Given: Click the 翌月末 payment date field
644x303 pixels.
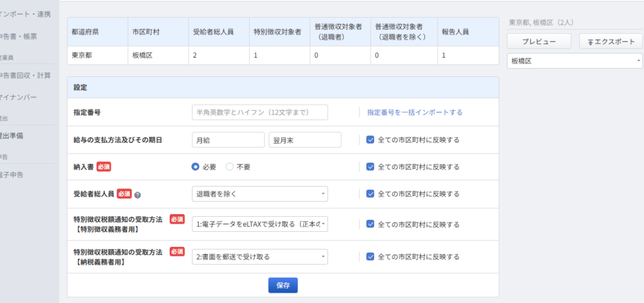Looking at the screenshot, I should click(x=304, y=140).
